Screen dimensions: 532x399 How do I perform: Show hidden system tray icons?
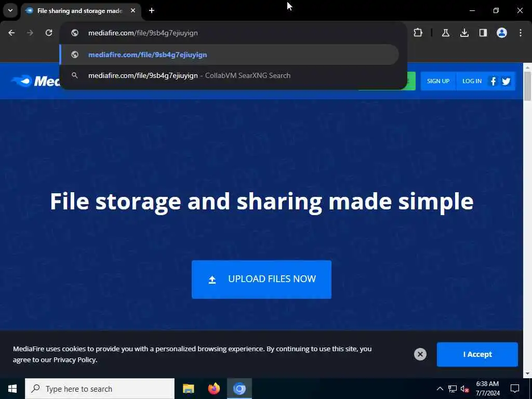pyautogui.click(x=440, y=389)
